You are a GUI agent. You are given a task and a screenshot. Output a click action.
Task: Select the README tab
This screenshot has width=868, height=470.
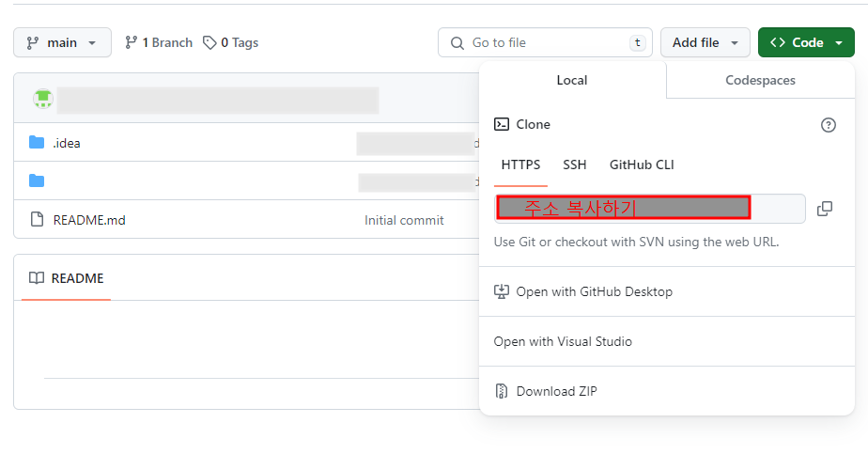pyautogui.click(x=66, y=278)
